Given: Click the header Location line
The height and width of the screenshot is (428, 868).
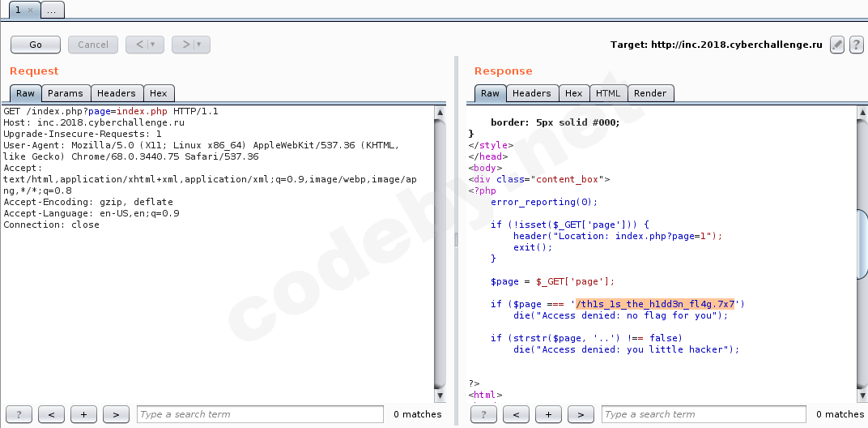Looking at the screenshot, I should (618, 236).
